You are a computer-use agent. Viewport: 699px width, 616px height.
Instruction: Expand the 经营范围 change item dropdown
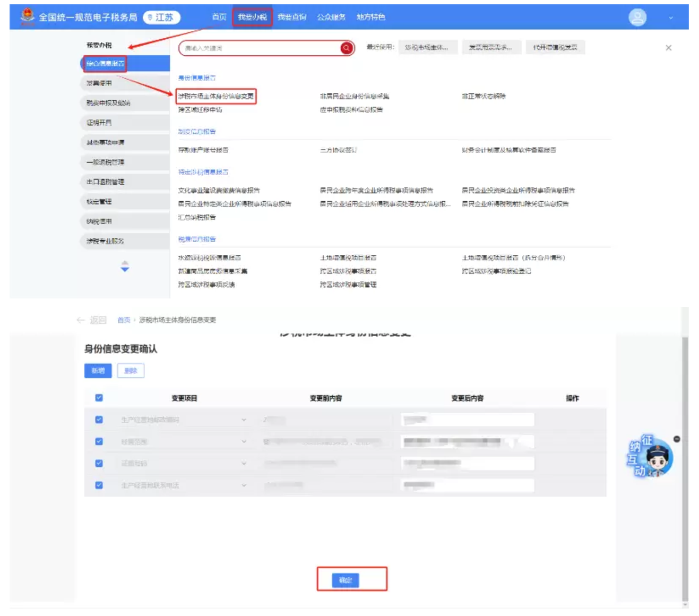coord(244,442)
